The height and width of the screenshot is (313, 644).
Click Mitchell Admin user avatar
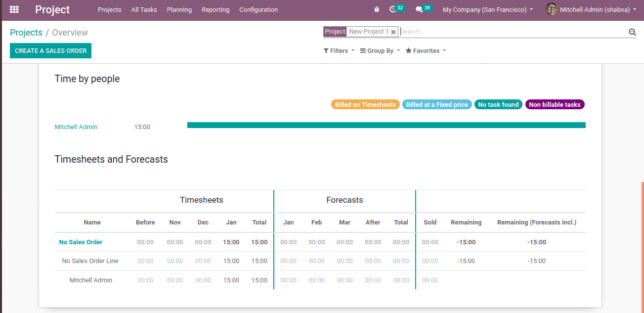point(552,9)
